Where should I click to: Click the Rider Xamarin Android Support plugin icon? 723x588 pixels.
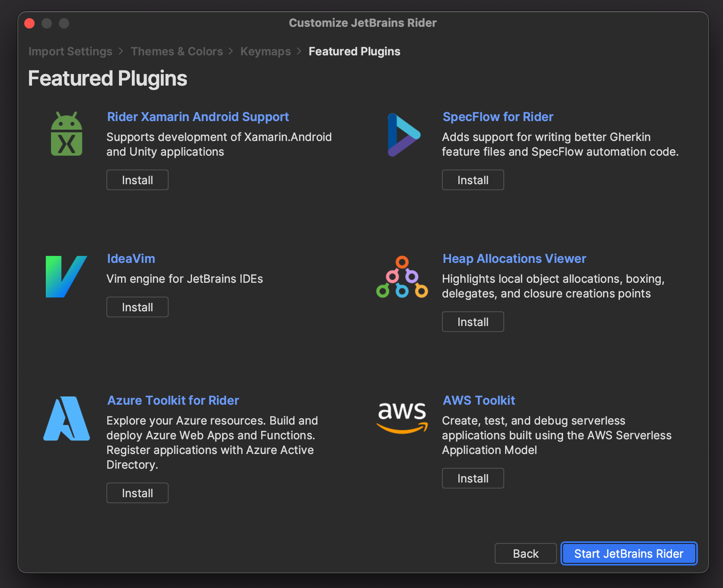tap(67, 134)
